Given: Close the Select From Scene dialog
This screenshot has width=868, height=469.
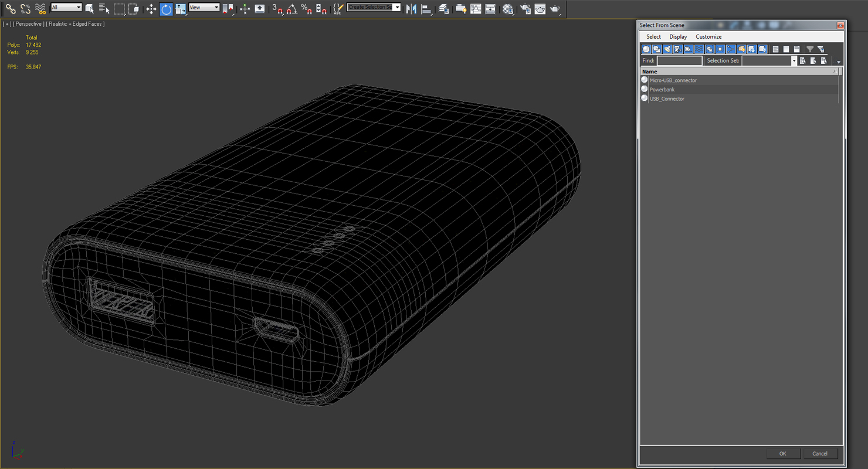Looking at the screenshot, I should [840, 25].
